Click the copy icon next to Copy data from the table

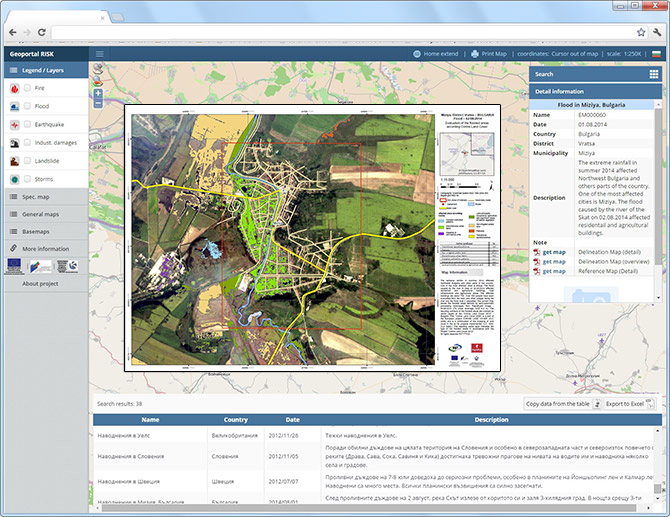[597, 404]
